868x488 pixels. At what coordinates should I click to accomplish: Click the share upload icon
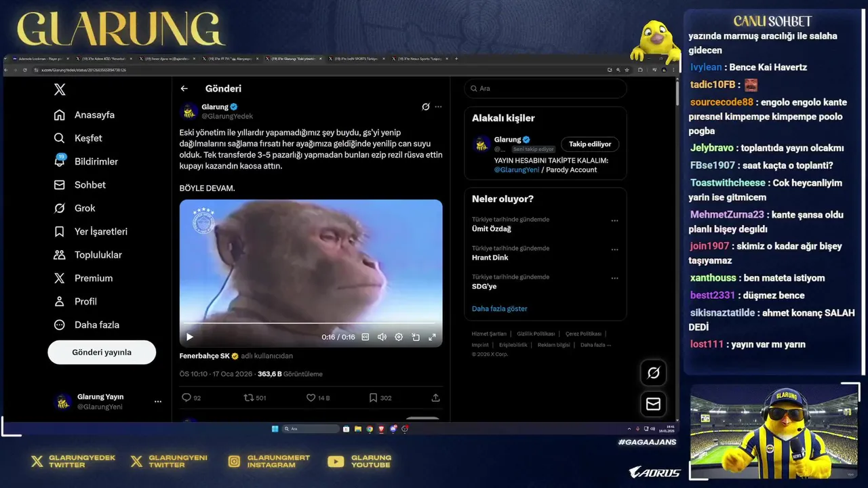[435, 398]
